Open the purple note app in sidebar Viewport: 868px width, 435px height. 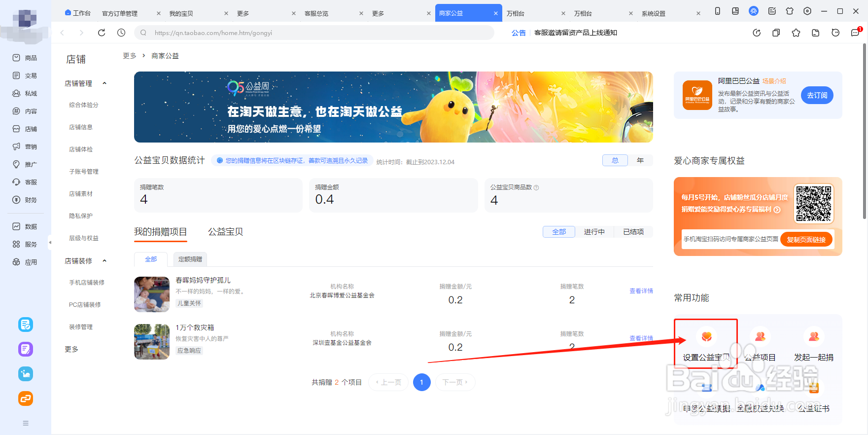click(26, 349)
